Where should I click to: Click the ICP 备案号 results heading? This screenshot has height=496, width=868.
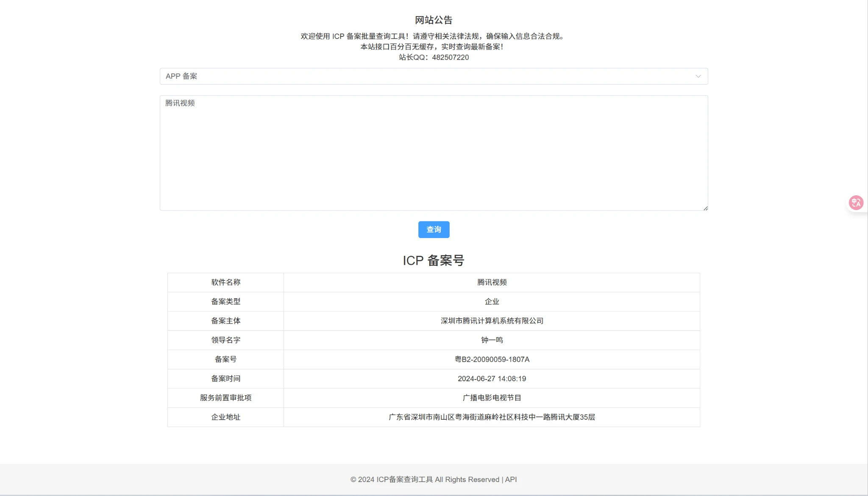433,260
